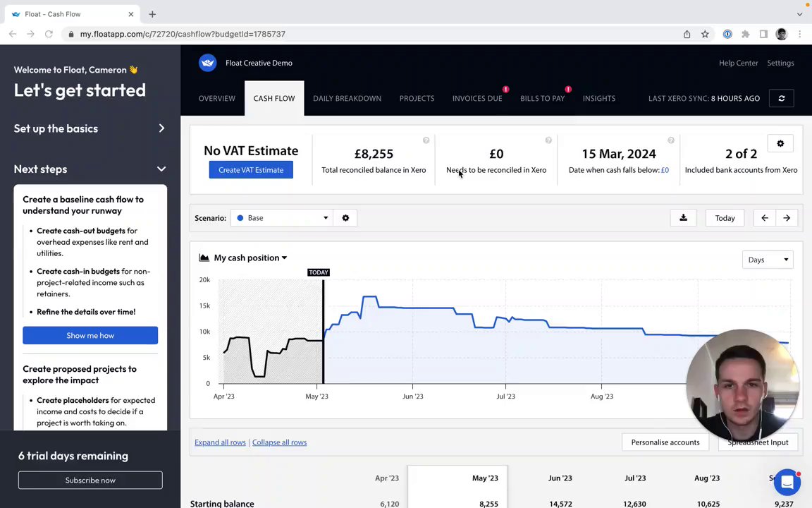Image resolution: width=812 pixels, height=508 pixels.
Task: Open the Insights tab
Action: (x=599, y=99)
